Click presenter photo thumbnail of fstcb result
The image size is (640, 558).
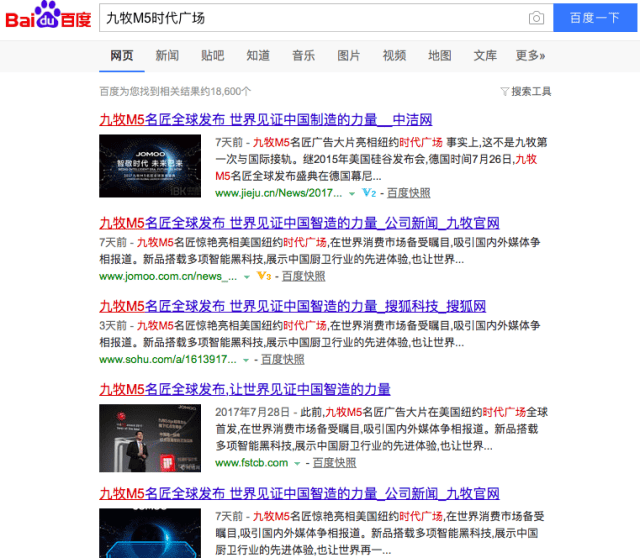(150, 438)
